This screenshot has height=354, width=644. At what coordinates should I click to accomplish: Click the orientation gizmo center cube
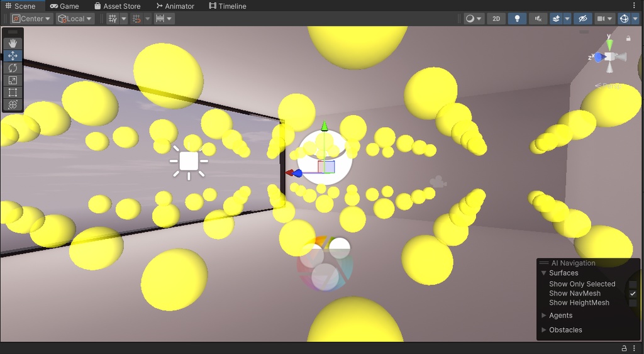tap(609, 57)
